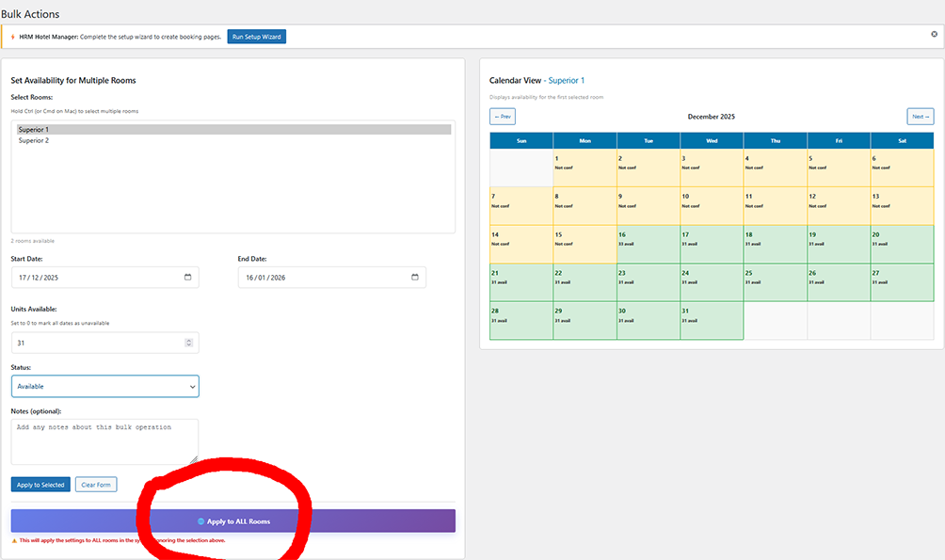
Task: Select December 4 calendar cell
Action: (775, 168)
